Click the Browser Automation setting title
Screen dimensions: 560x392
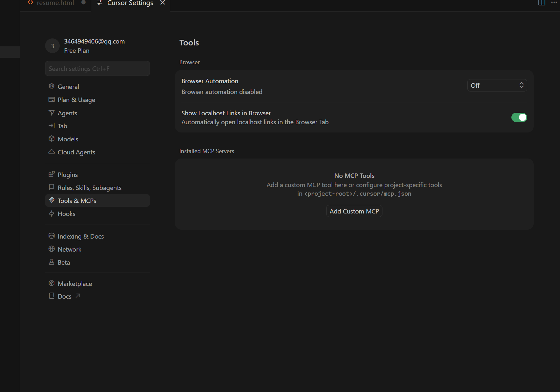(x=210, y=81)
